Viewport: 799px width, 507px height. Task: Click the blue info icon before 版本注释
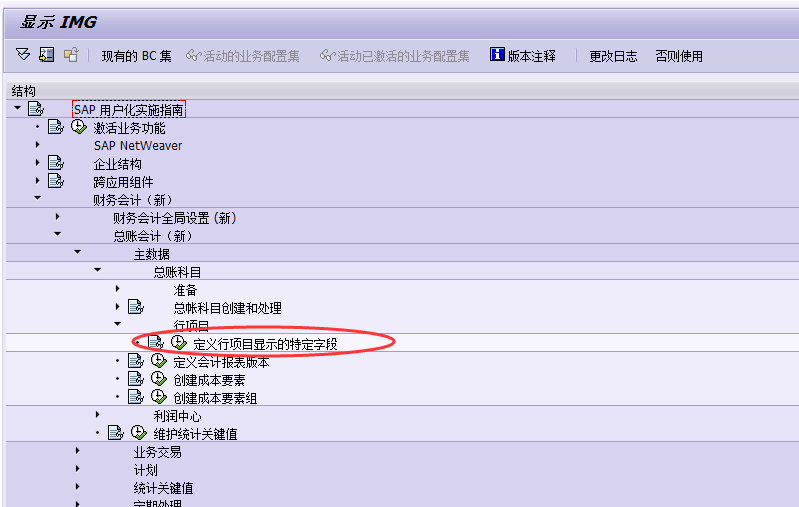coord(497,54)
